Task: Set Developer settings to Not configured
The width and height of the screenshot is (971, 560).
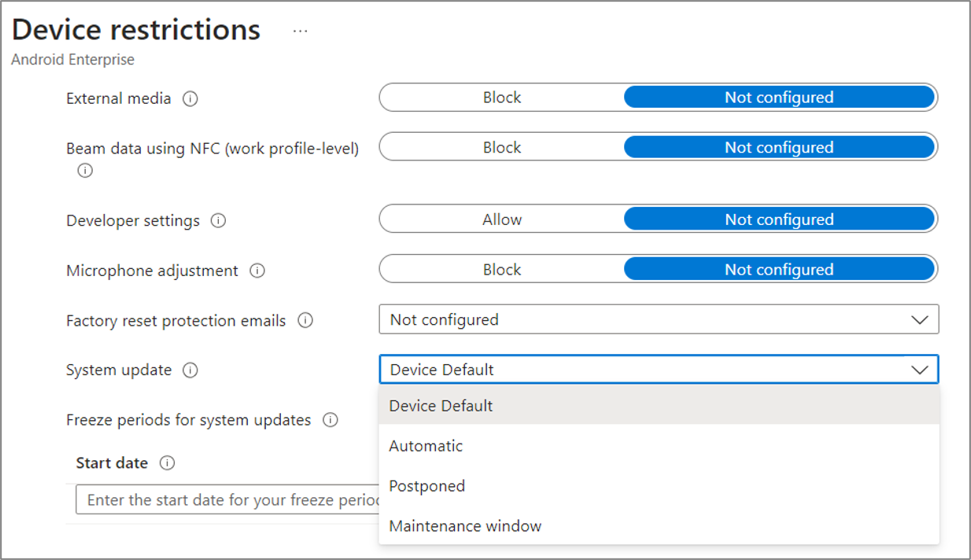Action: [x=779, y=219]
